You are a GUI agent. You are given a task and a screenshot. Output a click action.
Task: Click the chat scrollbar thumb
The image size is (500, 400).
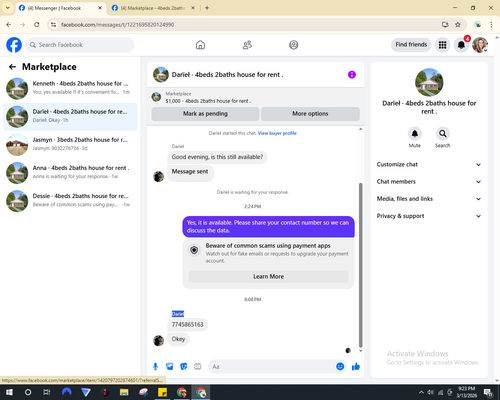[x=360, y=265]
